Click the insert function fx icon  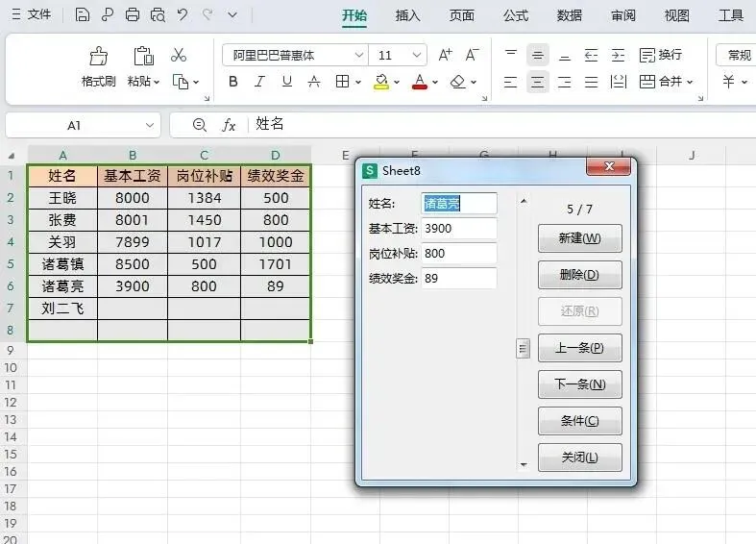(x=229, y=125)
